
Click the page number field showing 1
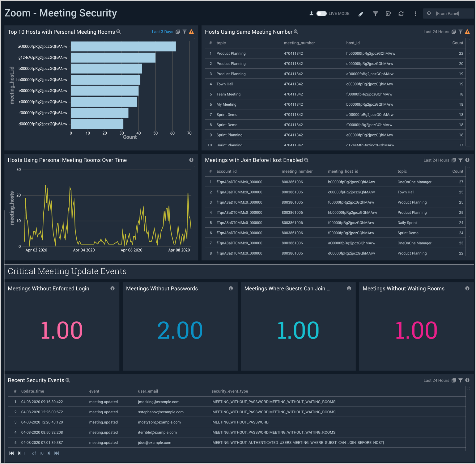(24, 453)
